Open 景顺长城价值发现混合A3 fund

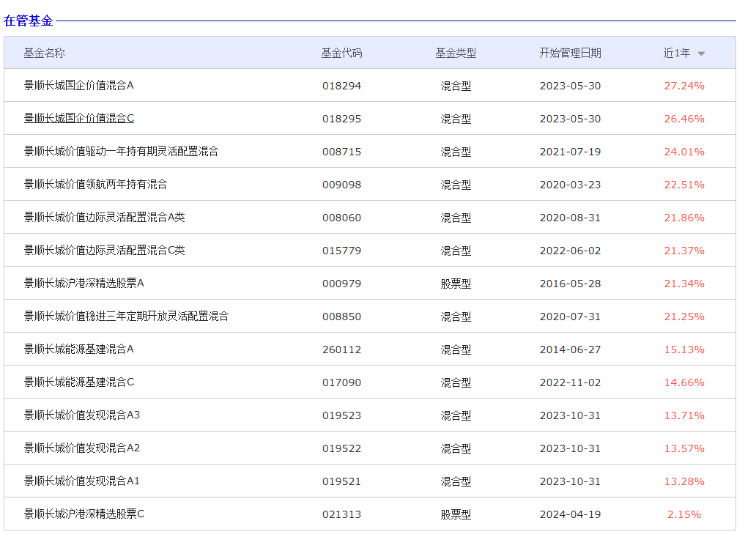[81, 415]
